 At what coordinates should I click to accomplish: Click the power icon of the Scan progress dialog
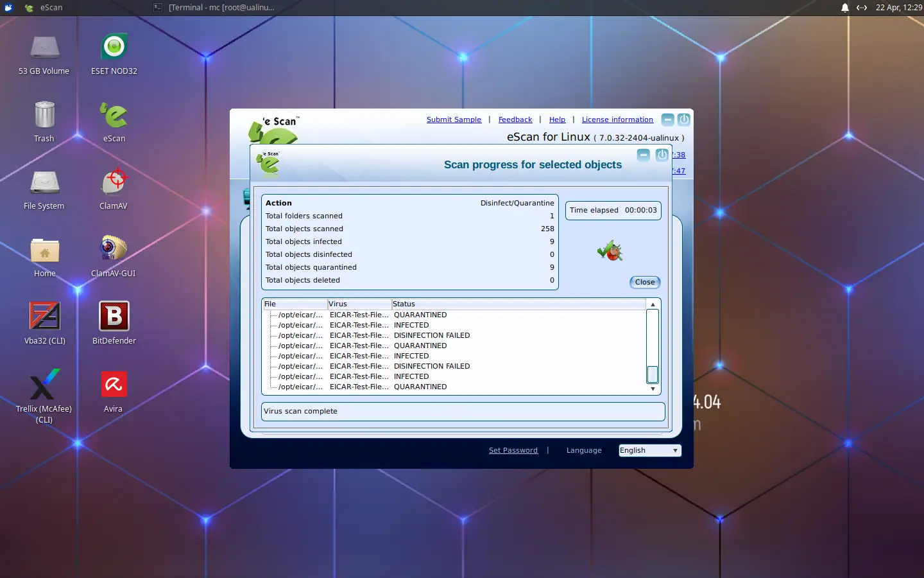click(x=662, y=155)
